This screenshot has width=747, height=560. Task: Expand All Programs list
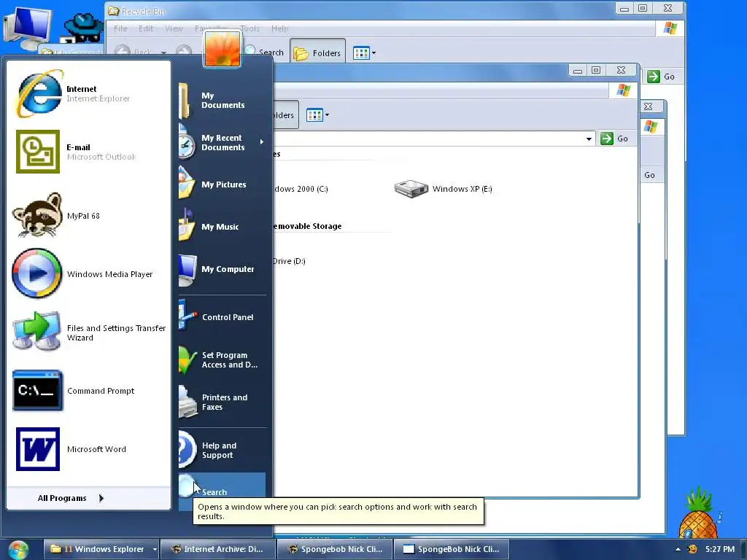71,498
